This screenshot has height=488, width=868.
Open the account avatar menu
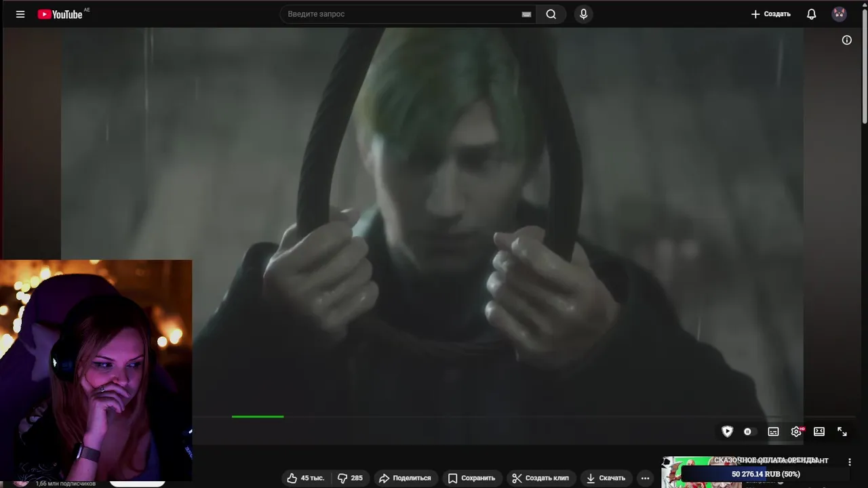pos(839,14)
